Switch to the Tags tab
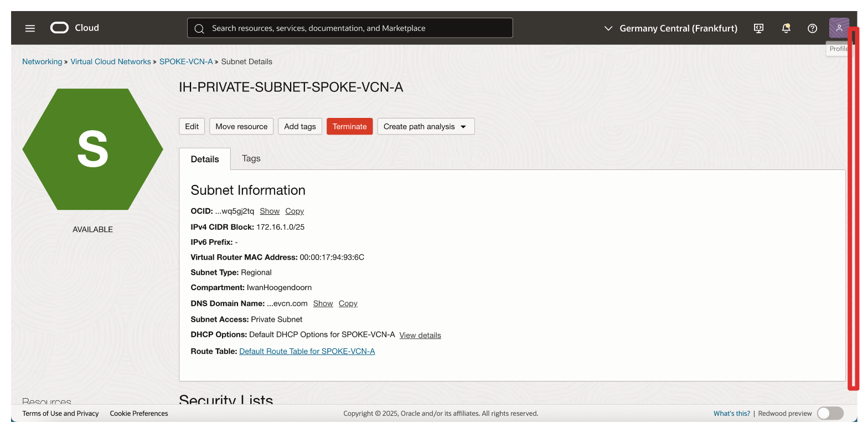 tap(251, 158)
